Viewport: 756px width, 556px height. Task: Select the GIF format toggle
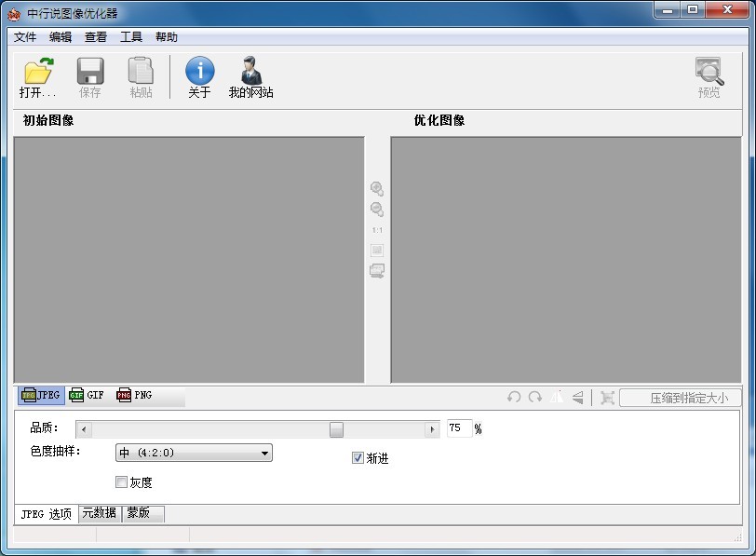point(86,395)
